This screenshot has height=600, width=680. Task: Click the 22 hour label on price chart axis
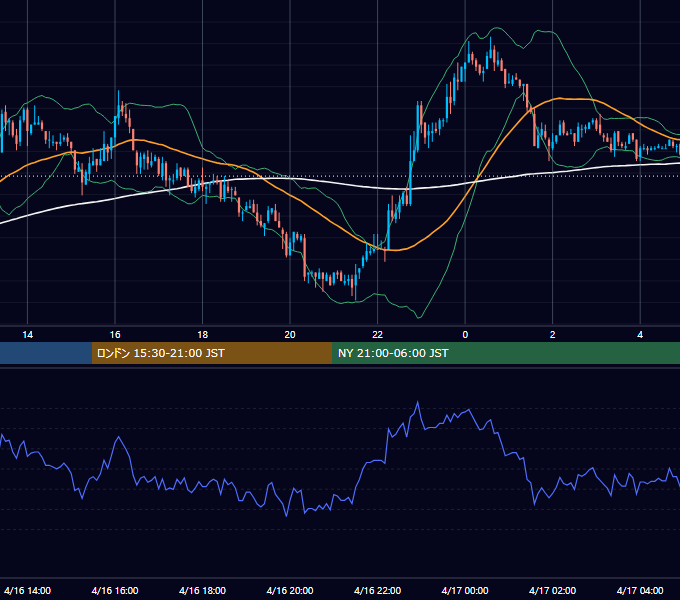[x=377, y=335]
